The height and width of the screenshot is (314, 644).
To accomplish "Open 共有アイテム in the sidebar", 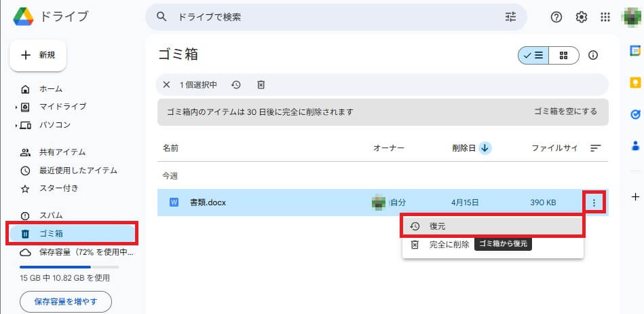I will click(x=62, y=152).
